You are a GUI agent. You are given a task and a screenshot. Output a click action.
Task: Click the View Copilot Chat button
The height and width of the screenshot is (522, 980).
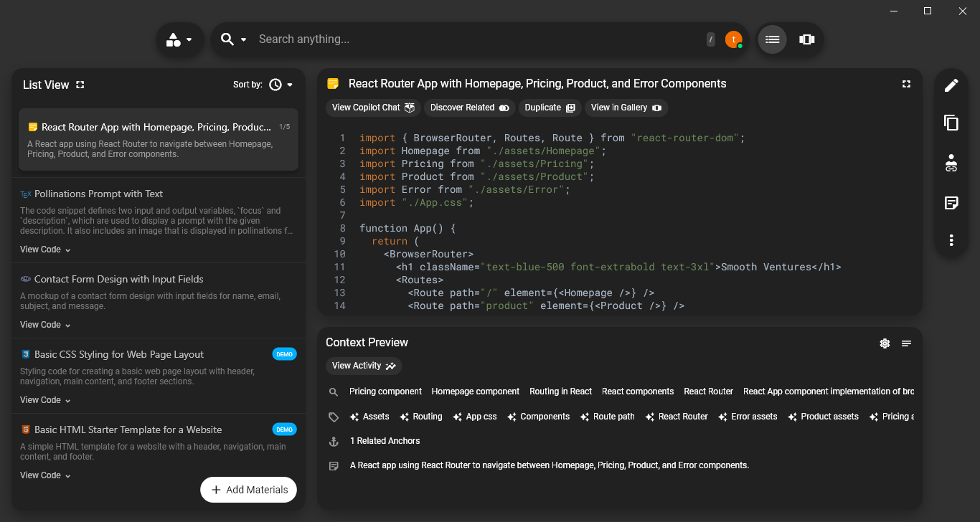tap(373, 108)
